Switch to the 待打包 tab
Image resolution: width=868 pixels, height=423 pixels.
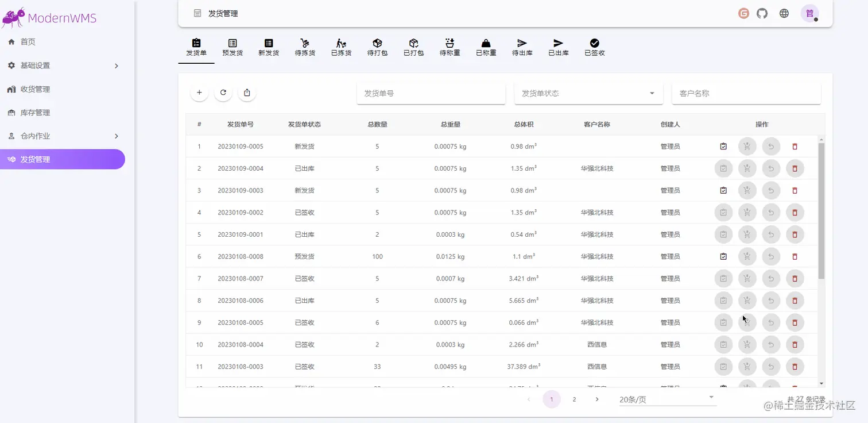[377, 48]
